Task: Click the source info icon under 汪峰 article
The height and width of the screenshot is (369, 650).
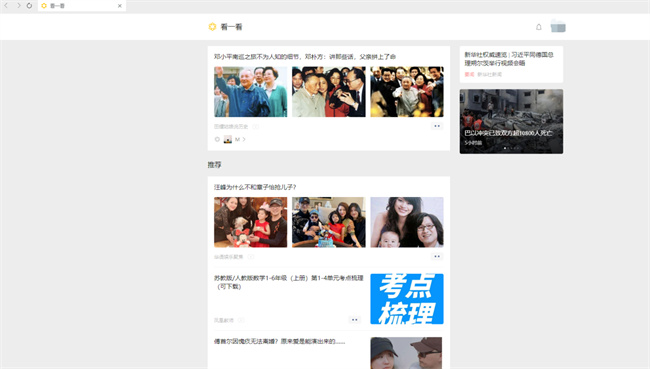Action: (x=250, y=257)
